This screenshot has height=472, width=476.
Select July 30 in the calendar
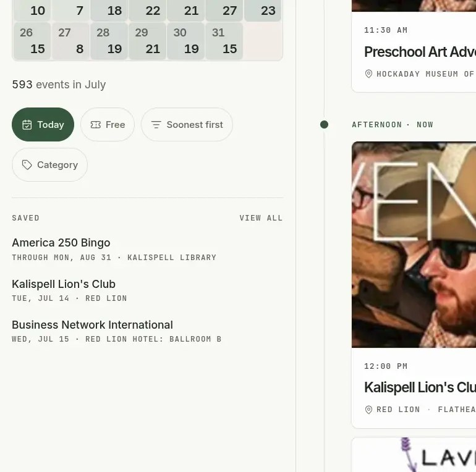click(186, 41)
